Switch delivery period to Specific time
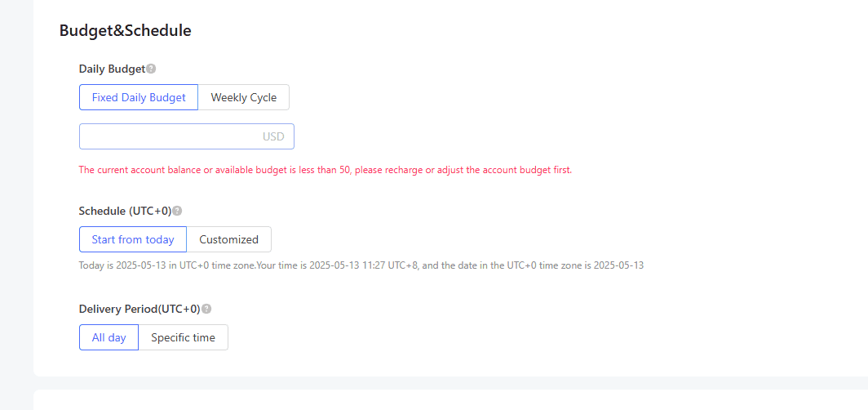This screenshot has width=868, height=410. 183,337
